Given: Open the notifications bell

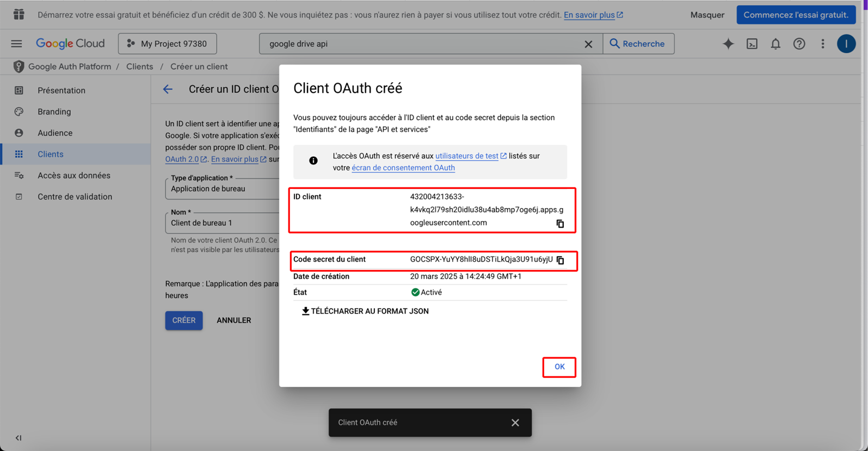Looking at the screenshot, I should [775, 44].
